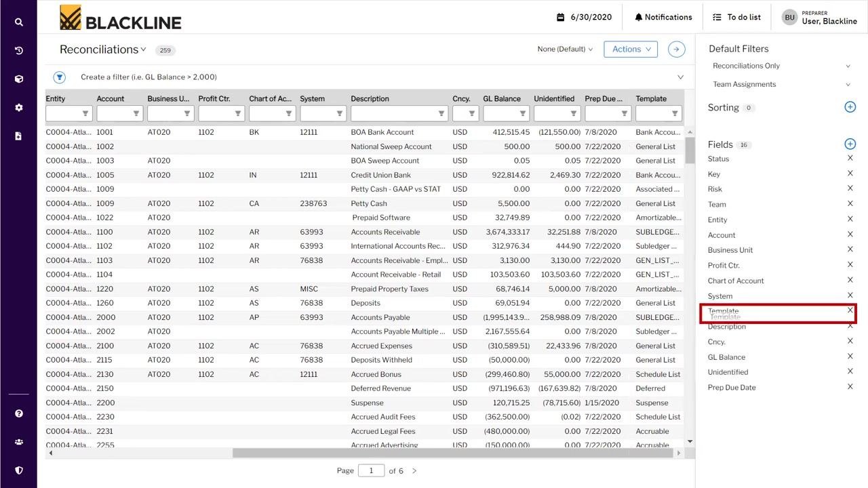Open the Notifications bell
The image size is (868, 488).
(x=663, y=17)
